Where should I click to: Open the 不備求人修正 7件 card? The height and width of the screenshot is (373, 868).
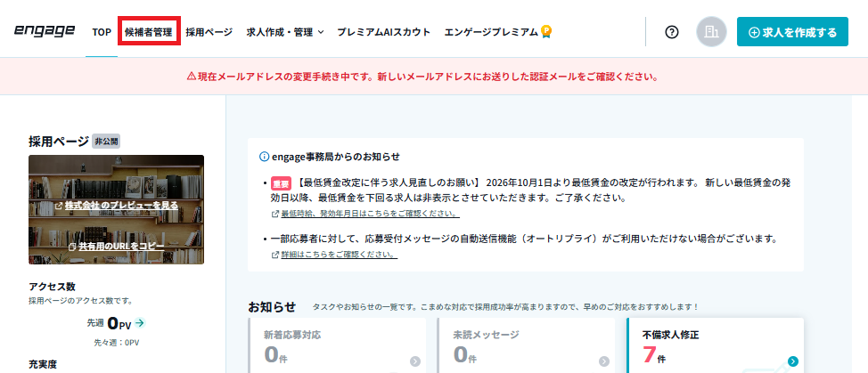pos(716,345)
